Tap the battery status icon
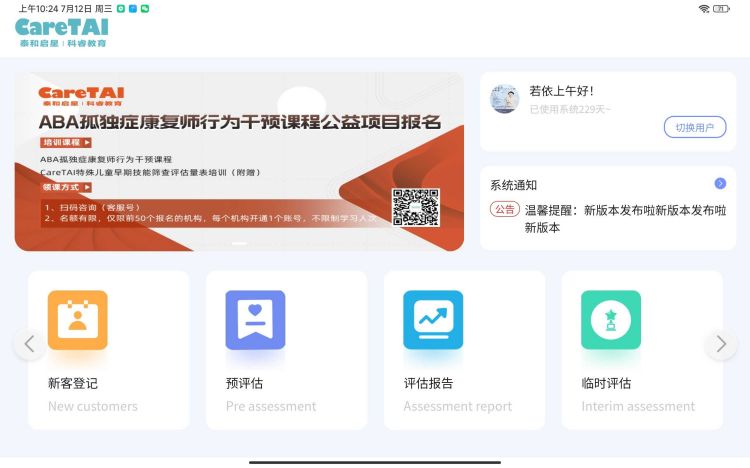The image size is (750, 468). [721, 9]
